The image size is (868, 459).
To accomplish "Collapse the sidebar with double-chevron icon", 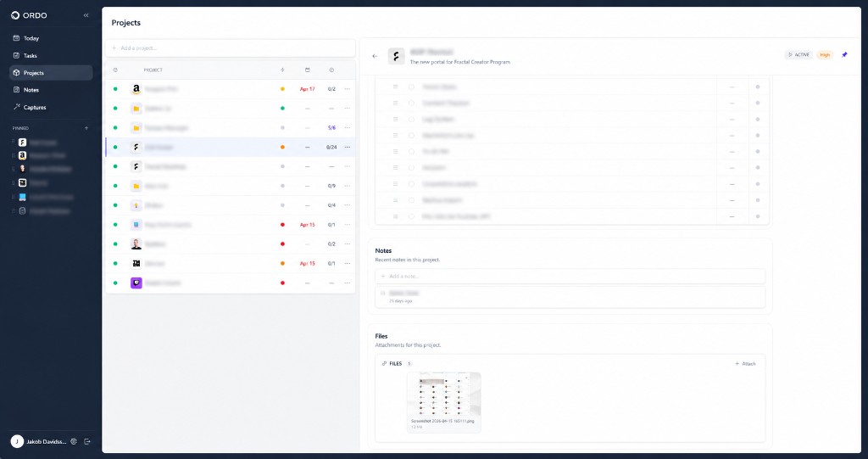I will coord(86,15).
